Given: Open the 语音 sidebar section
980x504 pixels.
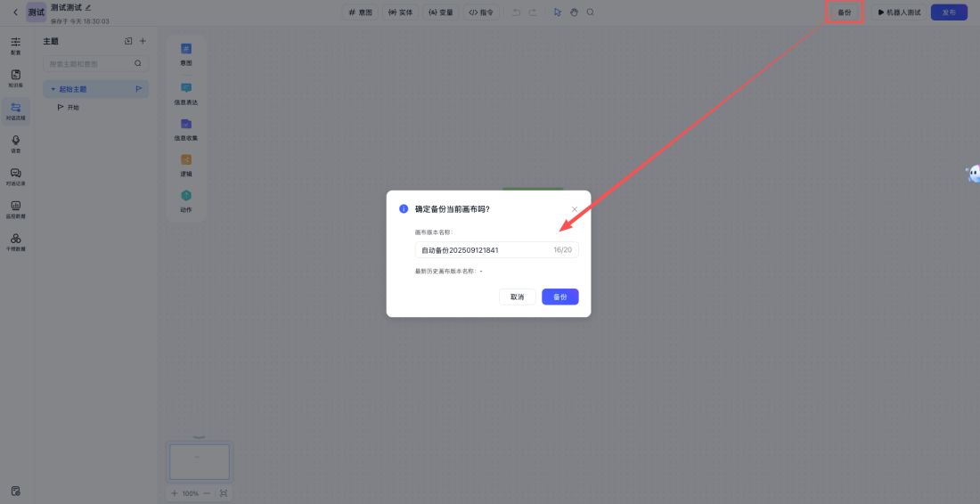Looking at the screenshot, I should tap(16, 144).
